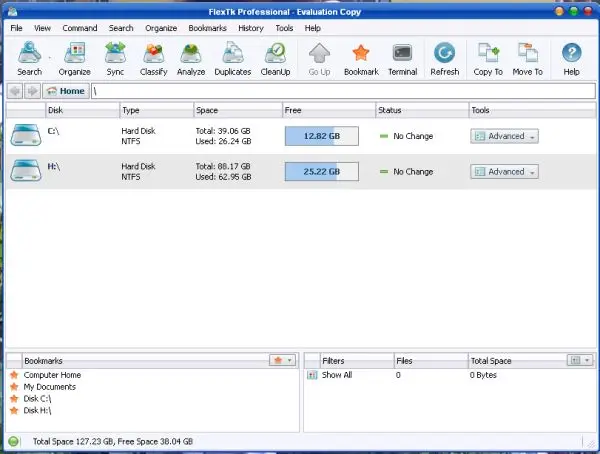Image resolution: width=600 pixels, height=454 pixels.
Task: Open Help from the toolbar
Action: click(x=571, y=59)
